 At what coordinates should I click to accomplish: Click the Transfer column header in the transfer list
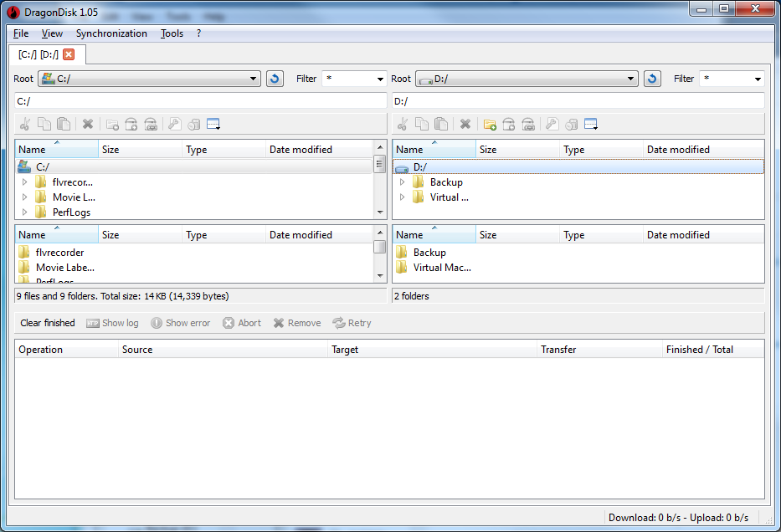point(599,350)
